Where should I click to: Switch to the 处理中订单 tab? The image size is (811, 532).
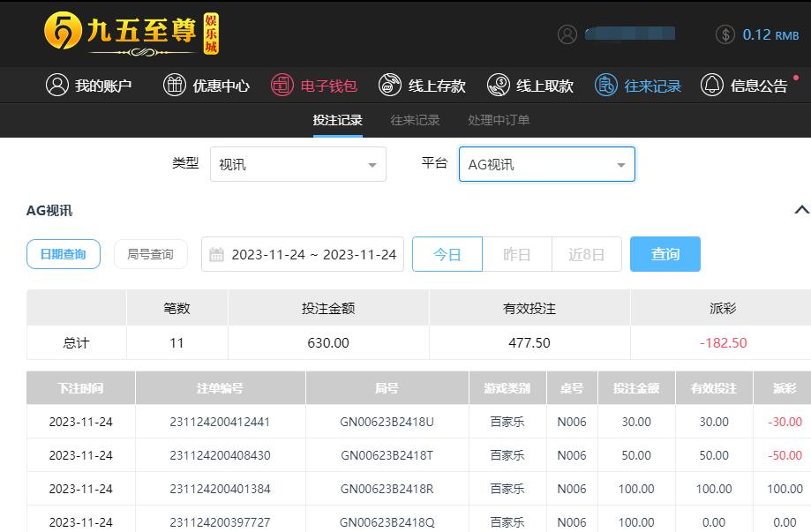coord(499,120)
